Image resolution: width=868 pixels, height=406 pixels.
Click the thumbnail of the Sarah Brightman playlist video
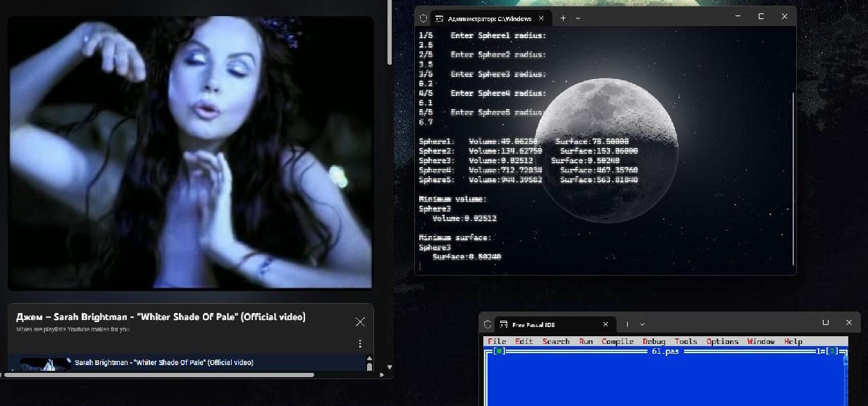click(45, 364)
